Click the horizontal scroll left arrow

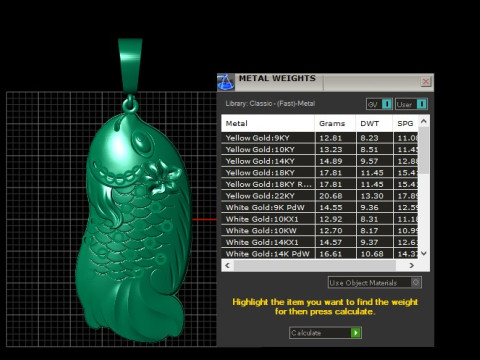pos(227,265)
